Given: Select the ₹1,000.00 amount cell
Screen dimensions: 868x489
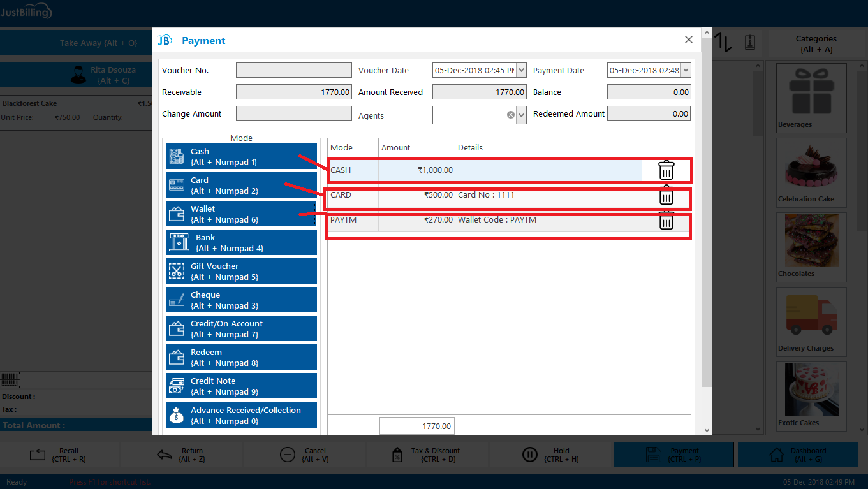Looking at the screenshot, I should (416, 170).
